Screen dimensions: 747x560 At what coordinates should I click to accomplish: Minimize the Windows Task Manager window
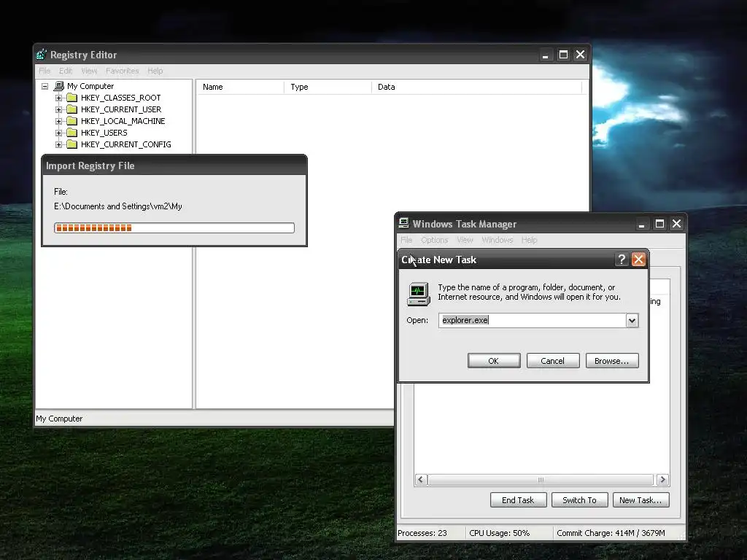[x=642, y=224]
